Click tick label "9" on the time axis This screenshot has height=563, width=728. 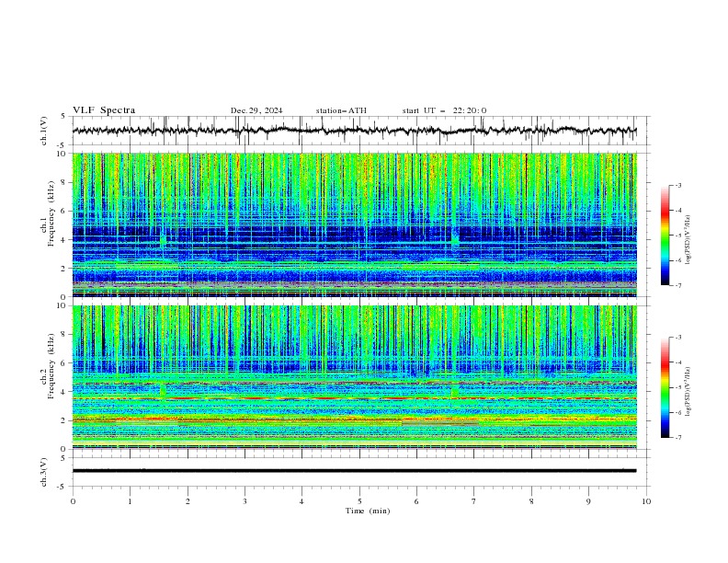coord(588,501)
